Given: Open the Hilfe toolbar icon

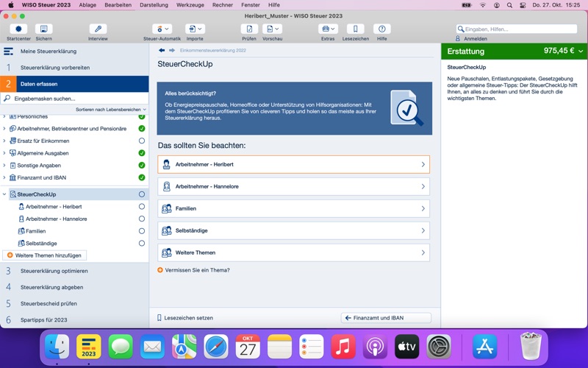Looking at the screenshot, I should coord(381,29).
